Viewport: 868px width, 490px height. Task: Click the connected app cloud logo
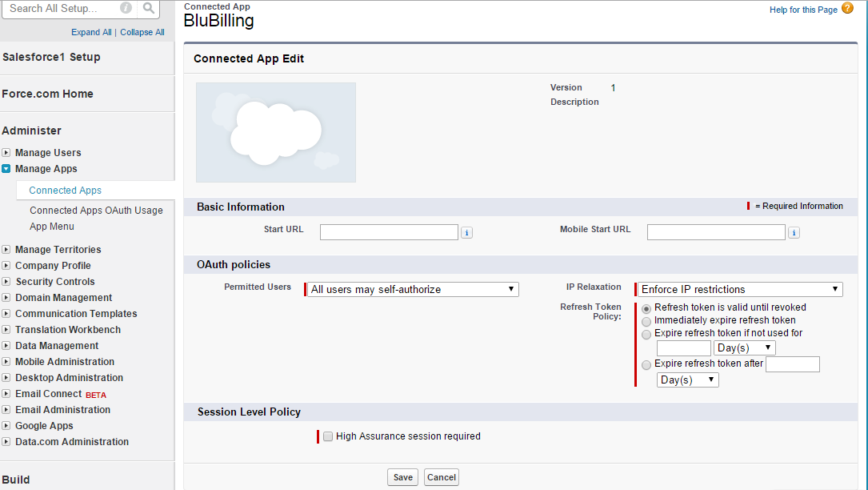click(x=276, y=132)
